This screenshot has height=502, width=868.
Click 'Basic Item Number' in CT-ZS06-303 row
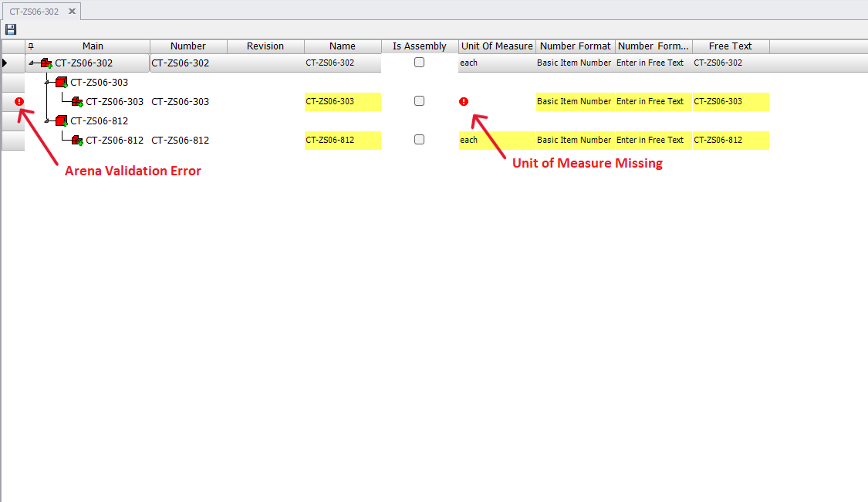pyautogui.click(x=574, y=101)
